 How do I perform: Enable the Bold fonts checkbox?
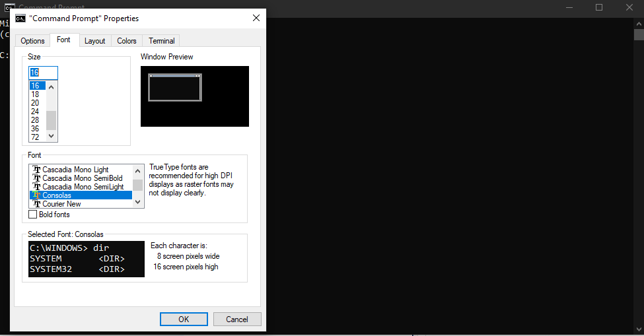tap(33, 215)
